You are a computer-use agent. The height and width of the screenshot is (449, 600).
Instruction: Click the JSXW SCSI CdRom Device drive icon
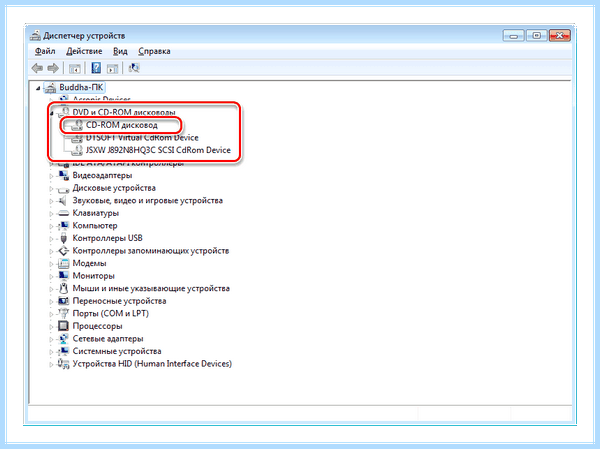click(77, 150)
